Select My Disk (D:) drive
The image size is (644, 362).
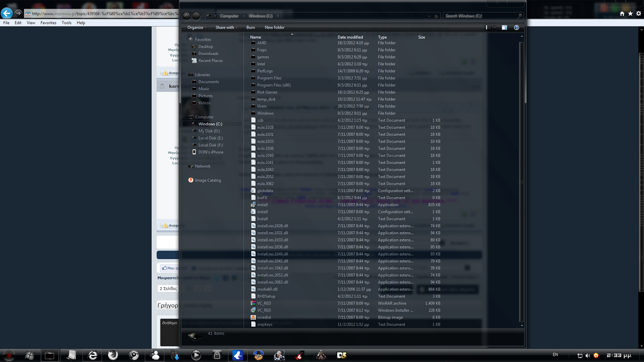coord(209,131)
